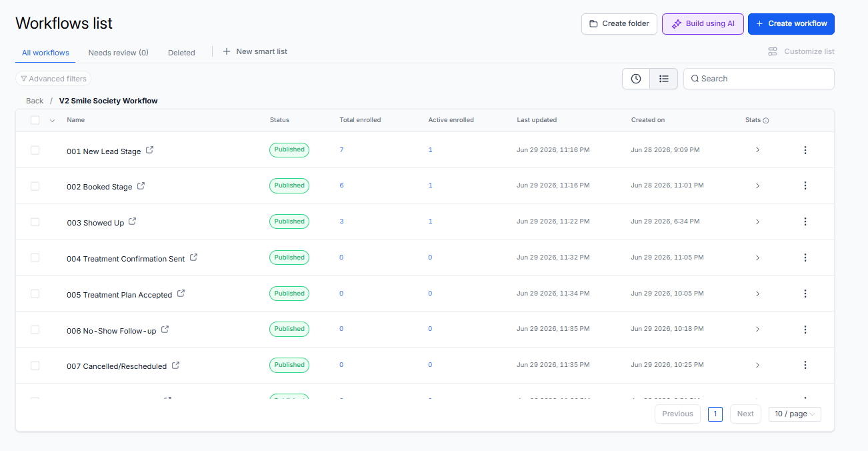Expand the header selection dropdown chevron
Screen dimensions: 868x451
pos(53,121)
